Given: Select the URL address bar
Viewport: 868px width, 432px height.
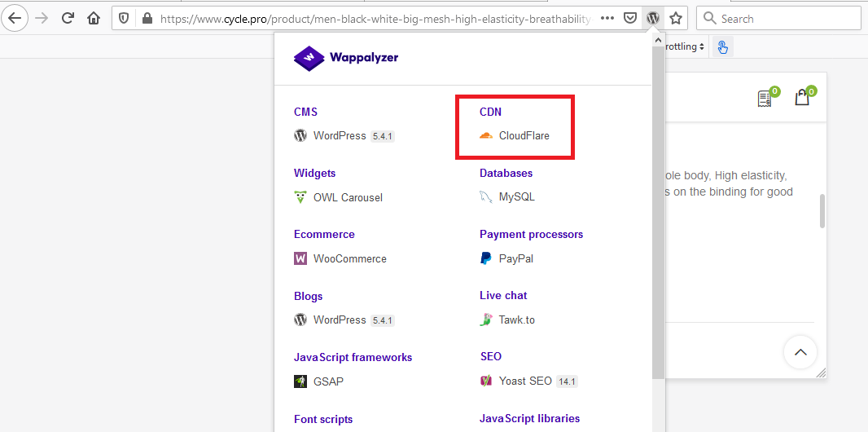Looking at the screenshot, I should click(376, 19).
